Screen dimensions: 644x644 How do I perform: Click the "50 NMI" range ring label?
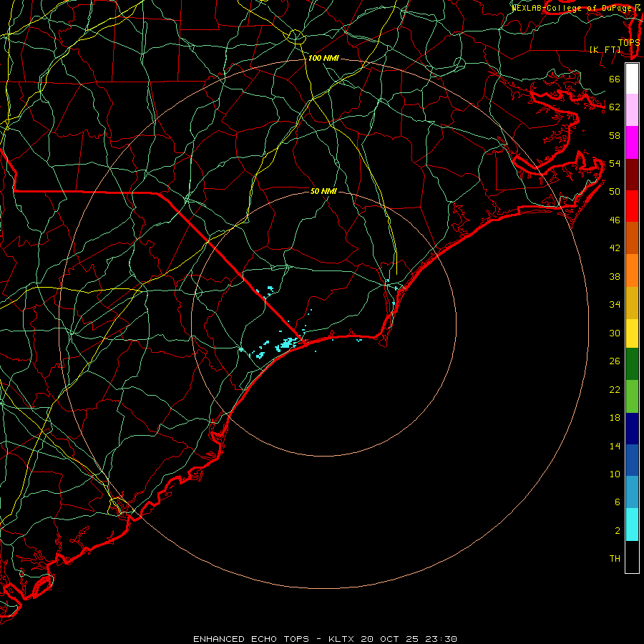[x=323, y=191]
